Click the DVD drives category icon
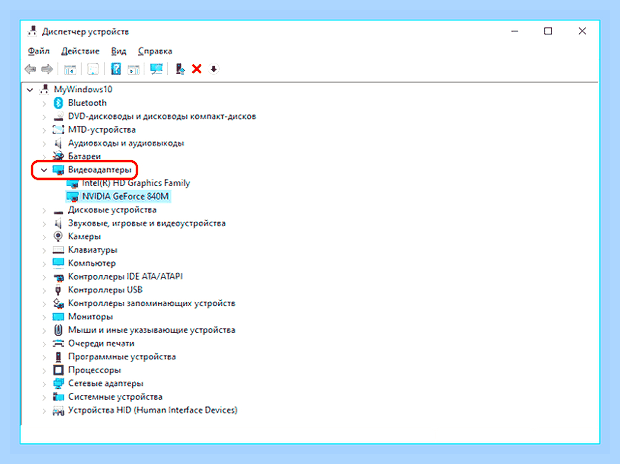The image size is (620, 464). click(x=58, y=116)
